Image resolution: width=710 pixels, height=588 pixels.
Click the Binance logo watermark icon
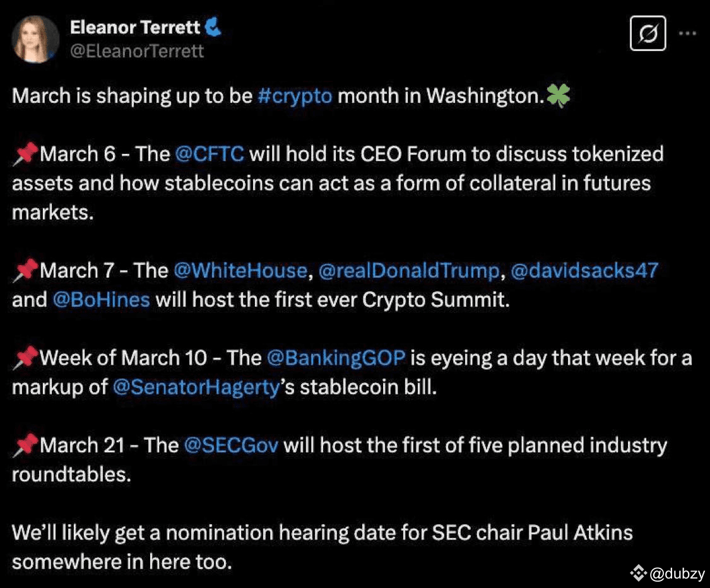[639, 573]
